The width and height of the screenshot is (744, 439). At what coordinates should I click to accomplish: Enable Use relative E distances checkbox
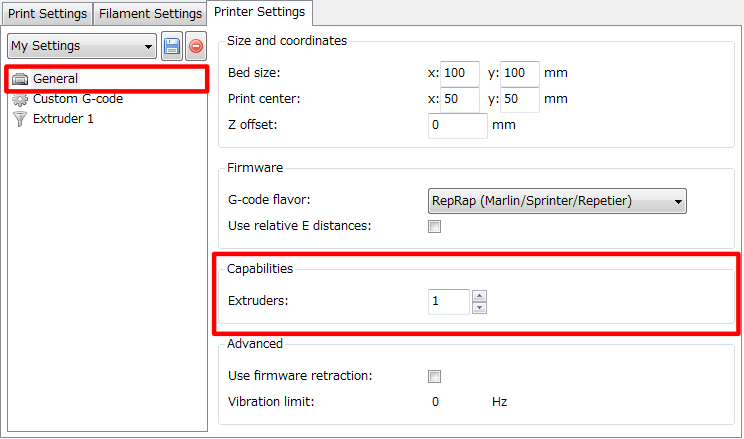[x=434, y=226]
